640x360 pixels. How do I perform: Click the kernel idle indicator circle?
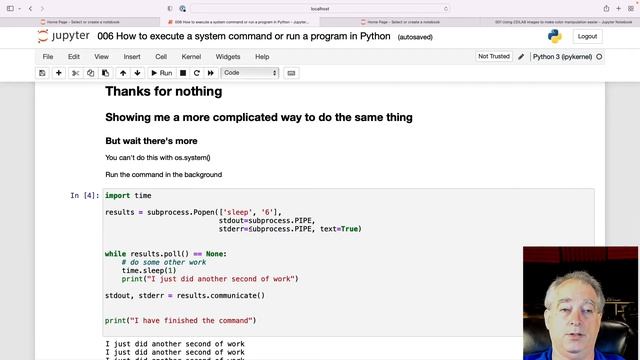click(x=599, y=57)
